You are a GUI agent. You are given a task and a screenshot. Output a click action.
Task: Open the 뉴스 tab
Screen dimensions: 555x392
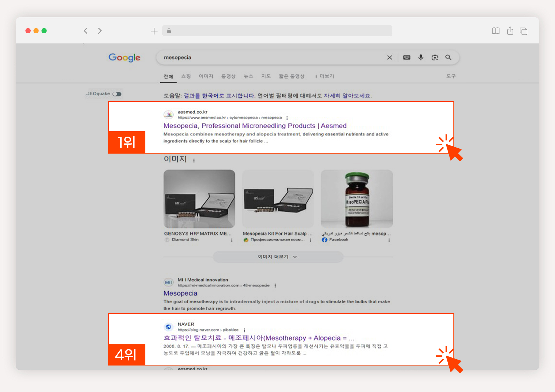point(248,76)
